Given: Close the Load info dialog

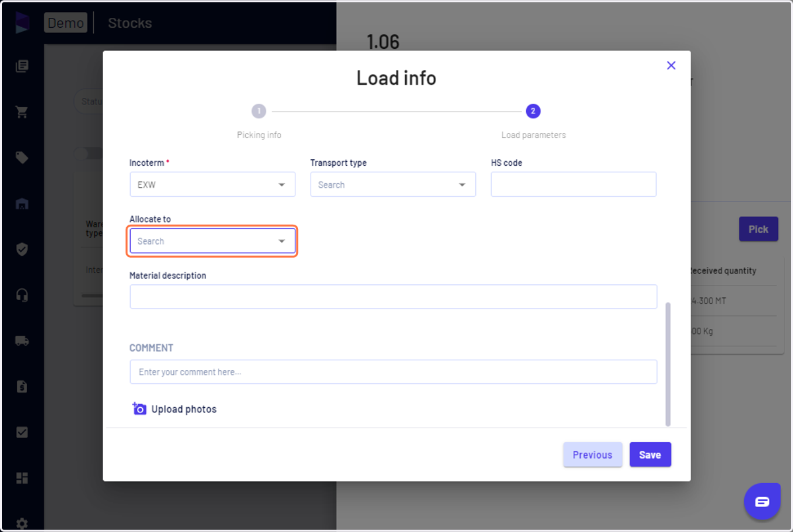Looking at the screenshot, I should coord(671,65).
